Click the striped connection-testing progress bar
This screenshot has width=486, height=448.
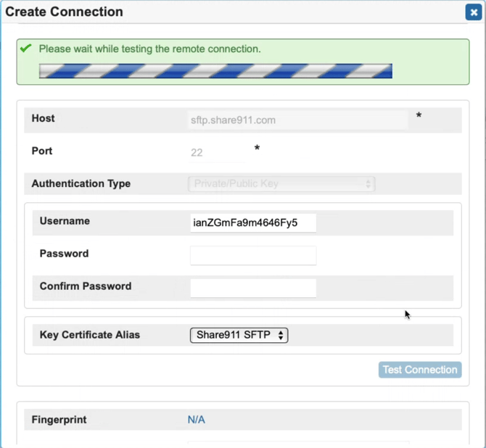point(215,71)
